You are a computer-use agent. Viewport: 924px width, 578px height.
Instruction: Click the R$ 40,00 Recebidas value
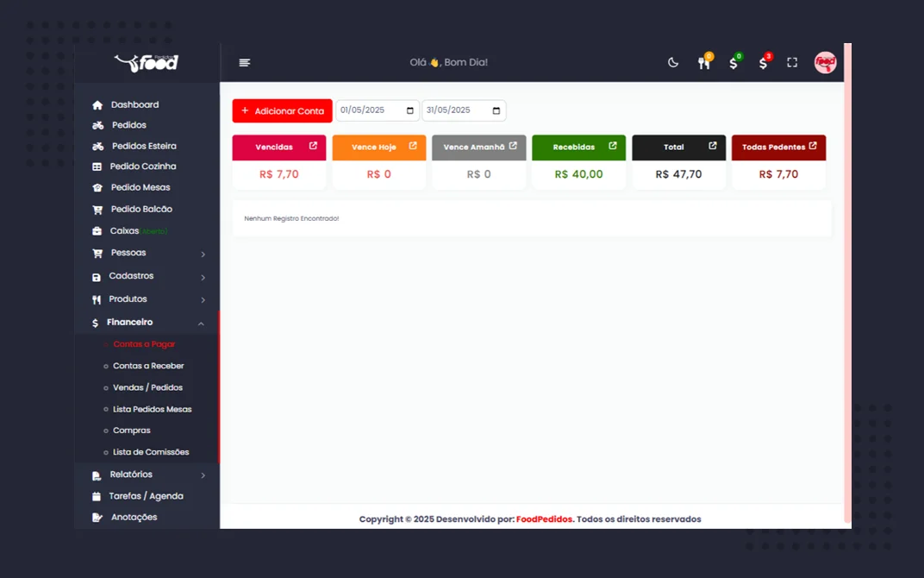pyautogui.click(x=578, y=174)
